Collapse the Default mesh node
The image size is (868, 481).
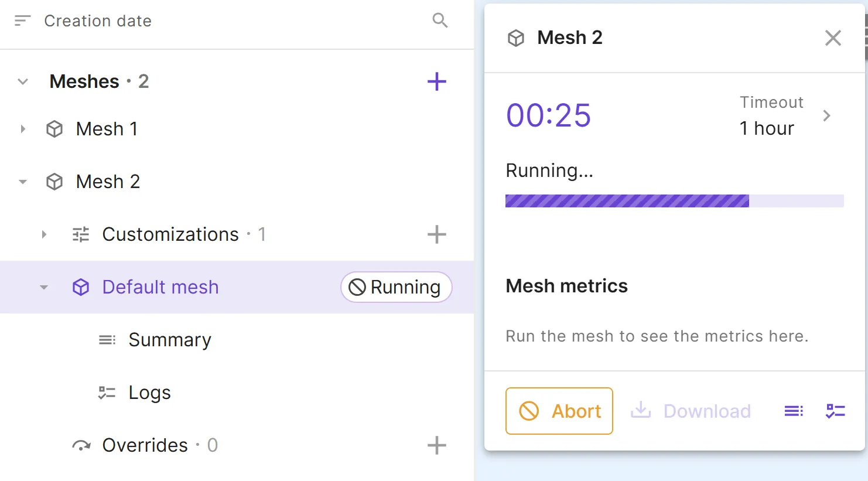point(45,287)
